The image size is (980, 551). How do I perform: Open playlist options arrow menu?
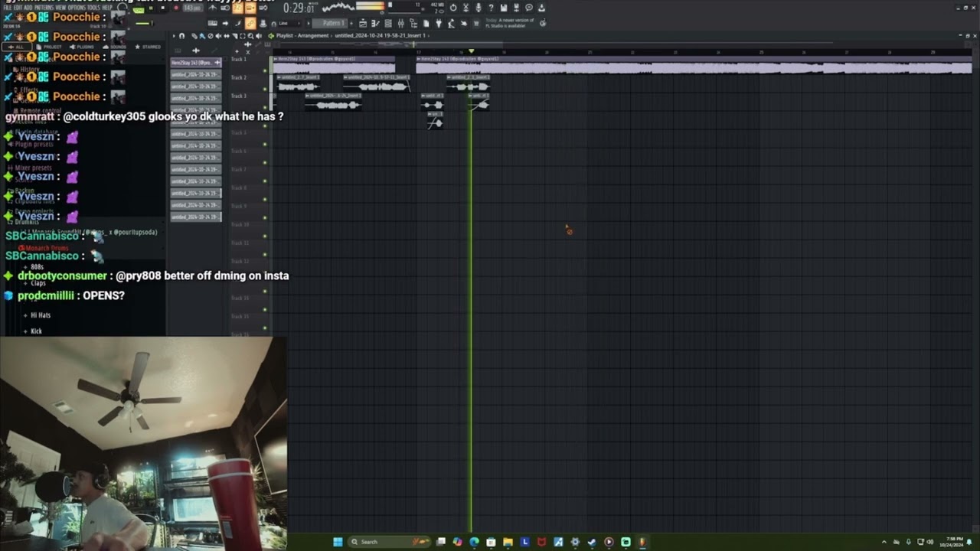(x=173, y=35)
